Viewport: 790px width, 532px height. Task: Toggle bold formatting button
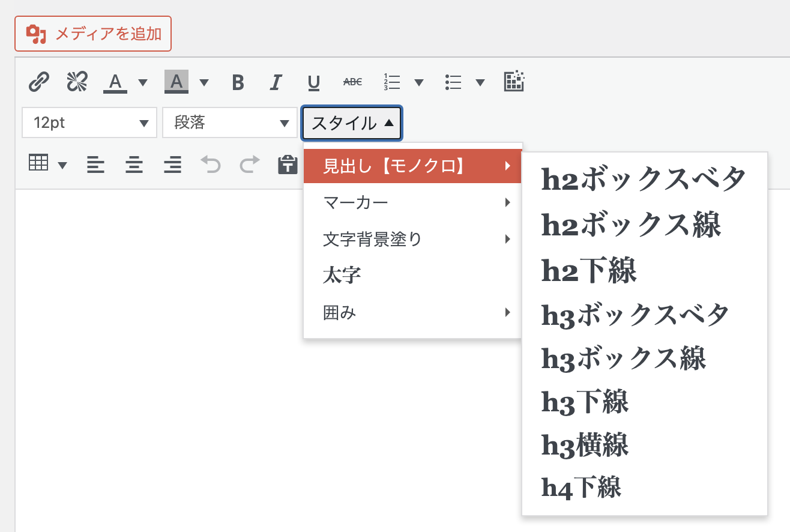pyautogui.click(x=238, y=82)
